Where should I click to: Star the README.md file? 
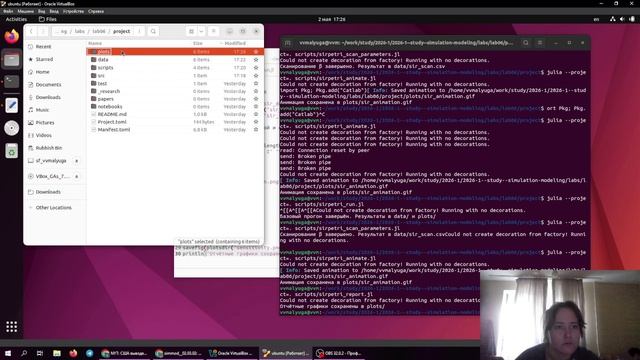(x=256, y=114)
